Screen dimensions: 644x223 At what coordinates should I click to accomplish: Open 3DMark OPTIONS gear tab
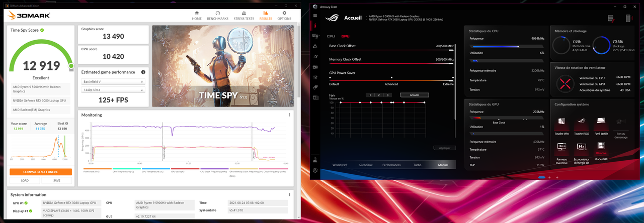pos(284,16)
